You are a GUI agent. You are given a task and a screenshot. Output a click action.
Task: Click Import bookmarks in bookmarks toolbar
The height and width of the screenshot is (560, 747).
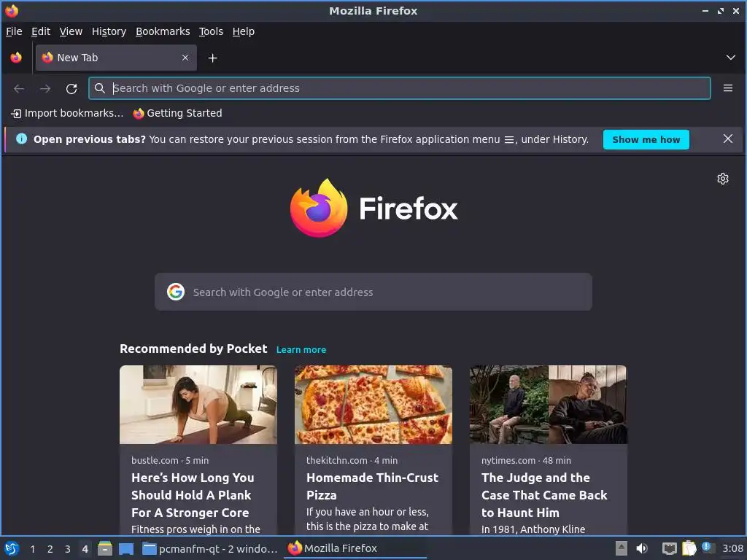click(66, 113)
